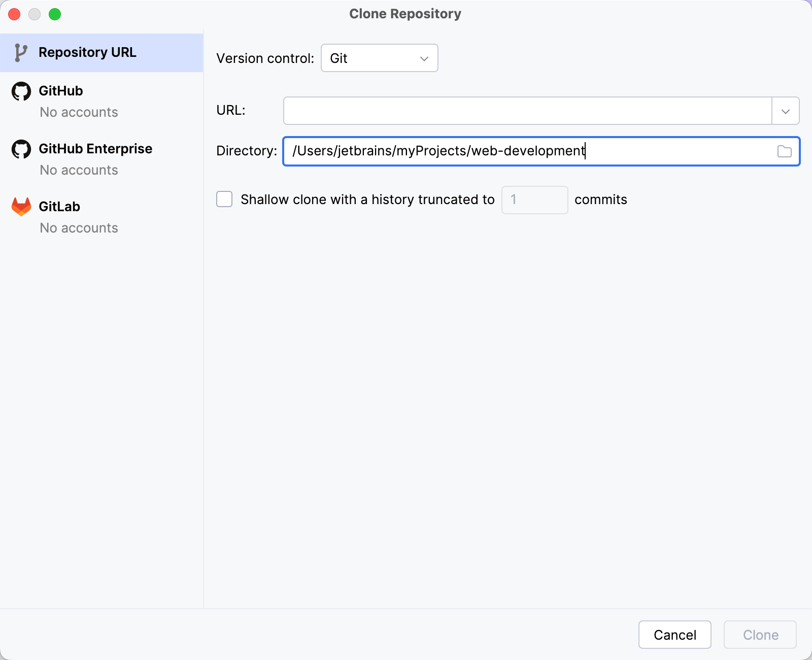Click the GitLab fox logo icon

(x=21, y=207)
